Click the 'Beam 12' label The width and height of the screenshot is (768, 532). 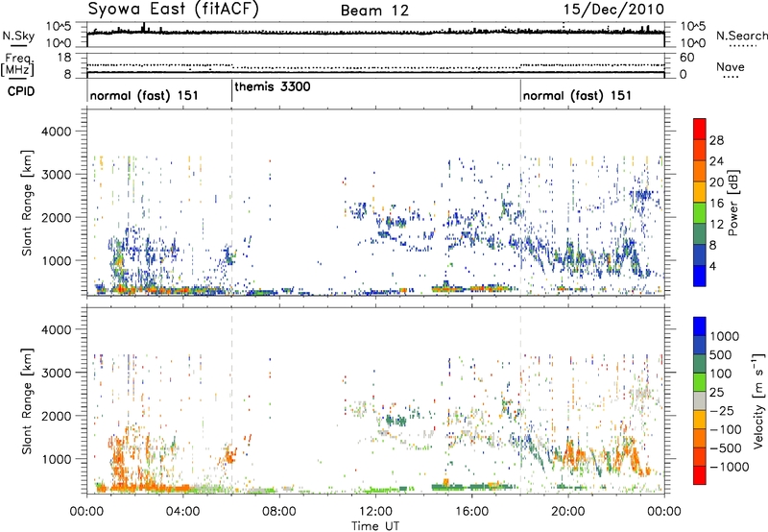point(374,11)
